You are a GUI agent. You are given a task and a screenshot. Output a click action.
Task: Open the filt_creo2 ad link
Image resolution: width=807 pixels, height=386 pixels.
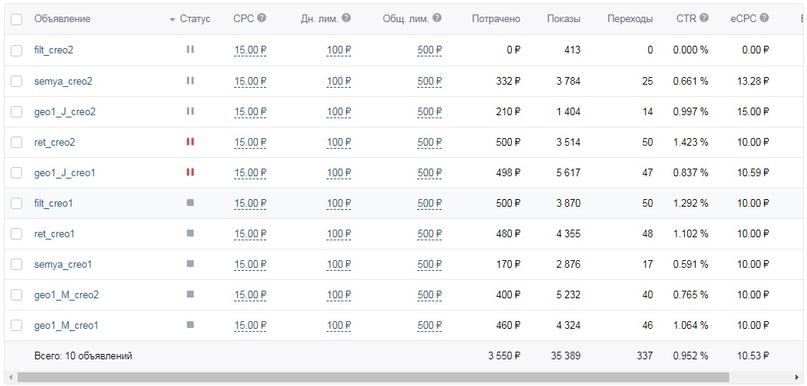click(54, 50)
